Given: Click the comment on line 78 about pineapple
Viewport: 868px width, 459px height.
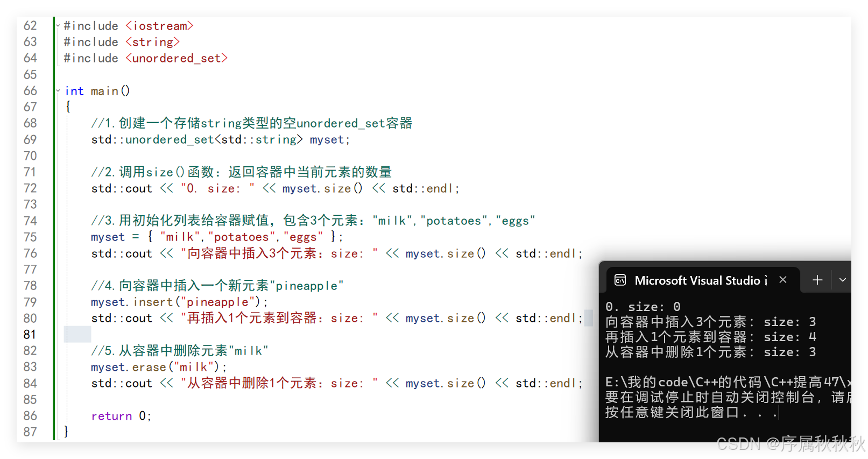Looking at the screenshot, I should [217, 286].
